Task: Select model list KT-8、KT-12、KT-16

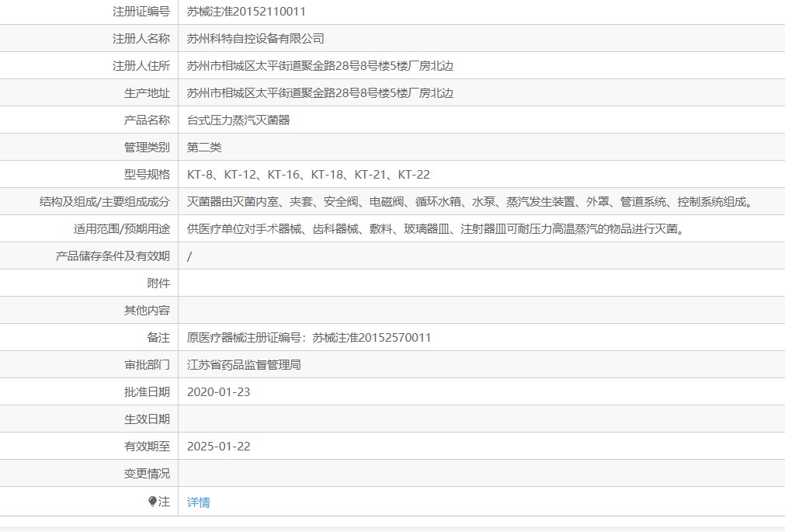Action: pyautogui.click(x=308, y=174)
